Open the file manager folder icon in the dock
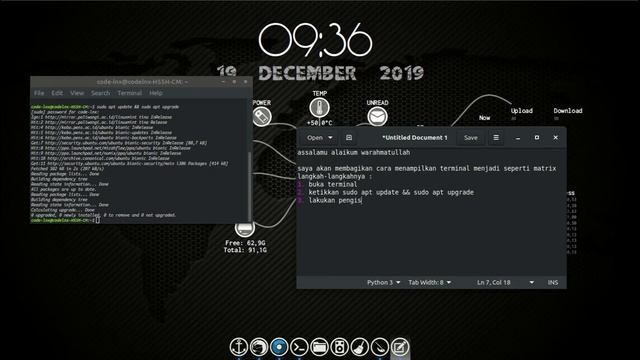Viewport: 640px width, 360px height. 319,347
